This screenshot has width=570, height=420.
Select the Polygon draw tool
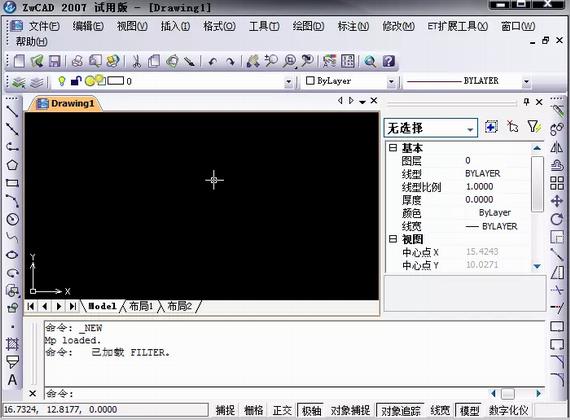pyautogui.click(x=12, y=165)
